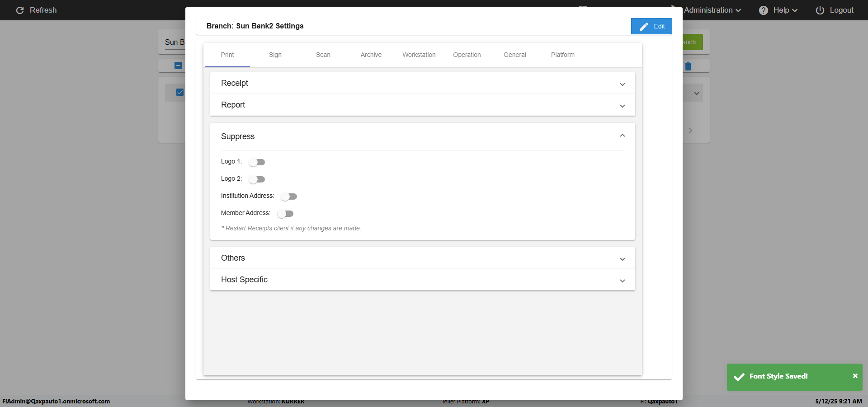The width and height of the screenshot is (868, 407).
Task: Enable Institution Address suppression
Action: point(289,196)
